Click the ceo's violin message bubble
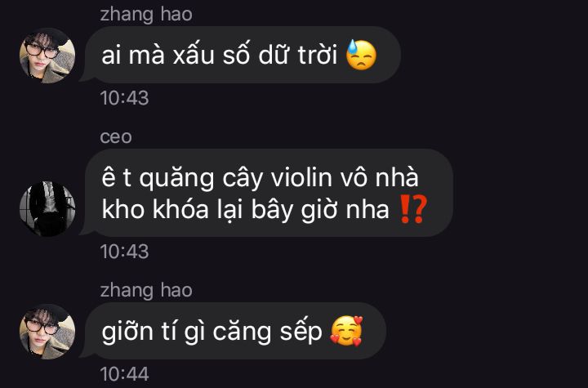 click(x=266, y=193)
